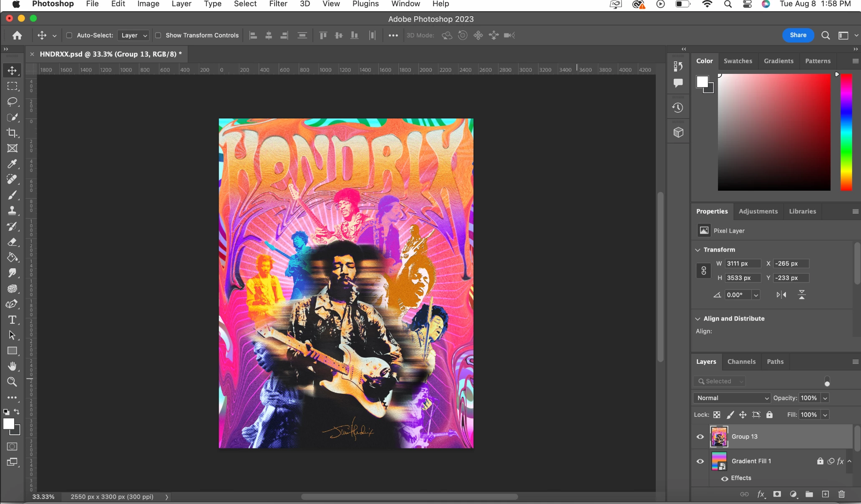Open the Filter menu
This screenshot has height=504, width=861.
pyautogui.click(x=278, y=4)
